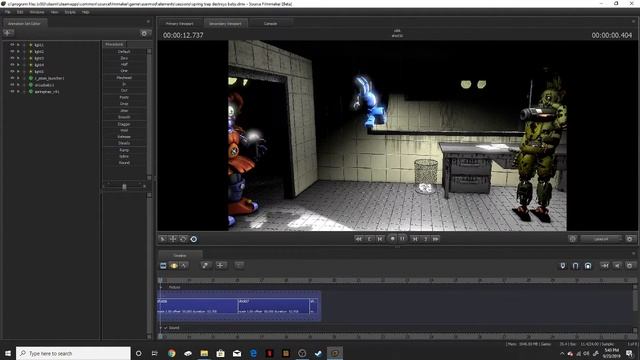Collapse the Sound track in timeline
Viewport: 640px width, 360px height.
coord(161,327)
